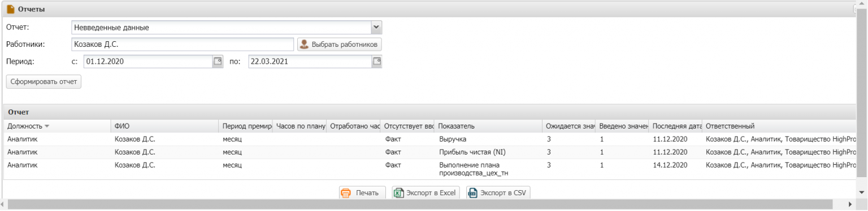The image size is (868, 211).
Task: Click the Последняя дата column header
Action: [x=675, y=126]
